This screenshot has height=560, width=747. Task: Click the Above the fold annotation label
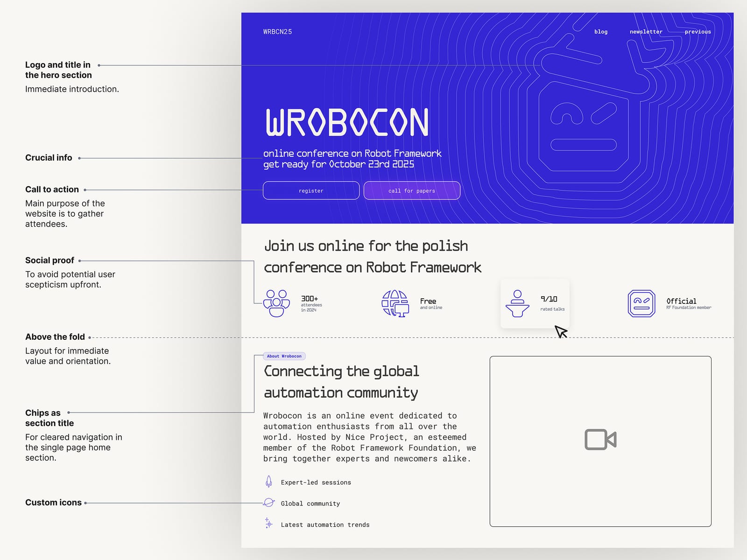point(55,337)
